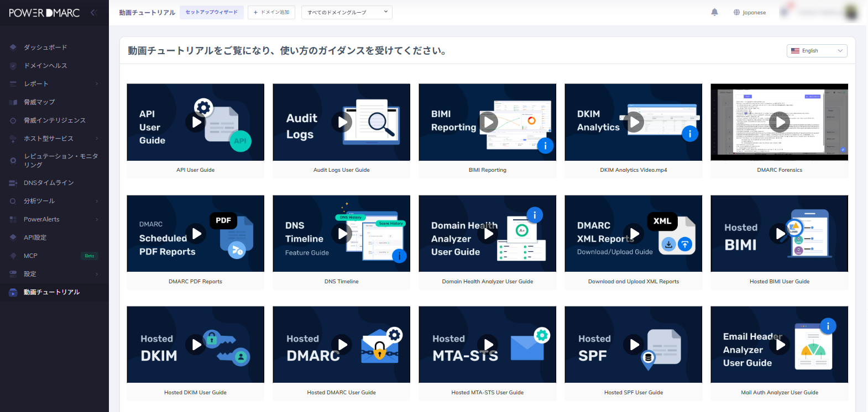
Task: Play the Hosted BIMI video
Action: tap(780, 234)
